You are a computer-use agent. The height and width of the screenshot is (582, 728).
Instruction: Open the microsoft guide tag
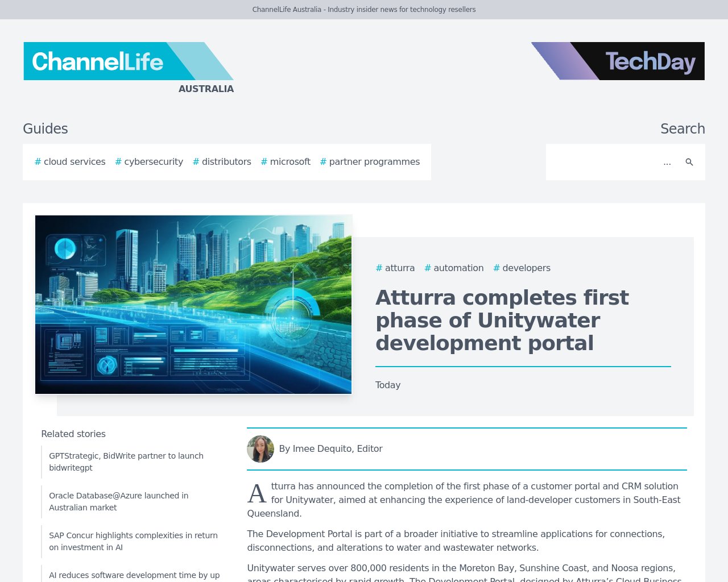(286, 162)
